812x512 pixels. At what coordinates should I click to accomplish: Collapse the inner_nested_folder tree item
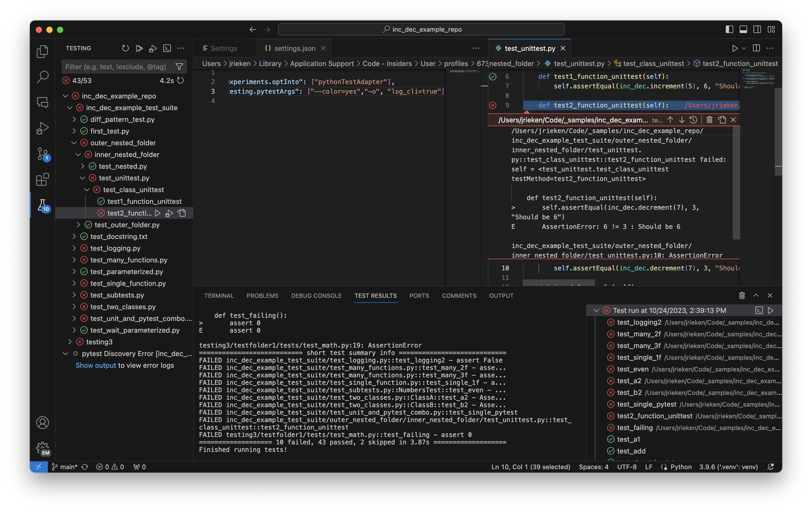(78, 154)
